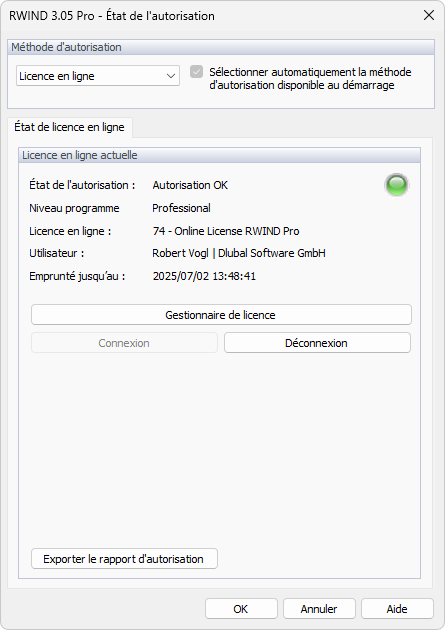The width and height of the screenshot is (445, 630).
Task: Open the Gestionnaire de licence
Action: point(221,315)
